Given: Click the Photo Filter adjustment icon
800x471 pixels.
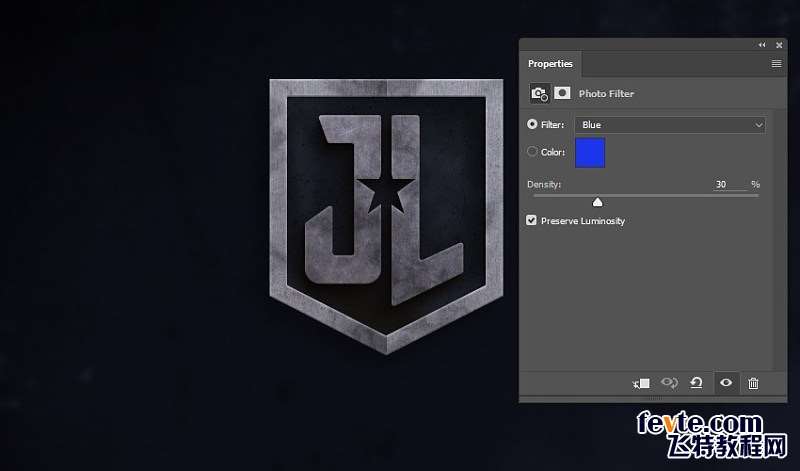Looking at the screenshot, I should click(x=539, y=93).
